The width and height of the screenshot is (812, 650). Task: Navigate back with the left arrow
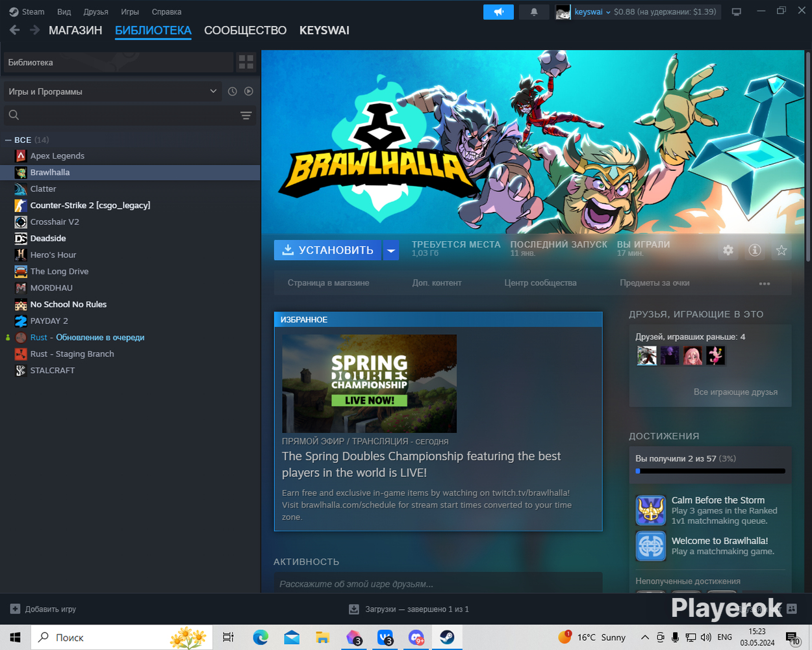(x=15, y=30)
